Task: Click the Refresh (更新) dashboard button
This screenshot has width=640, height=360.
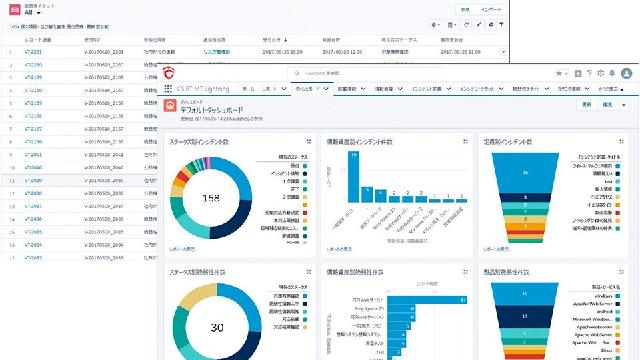Action: click(x=587, y=105)
